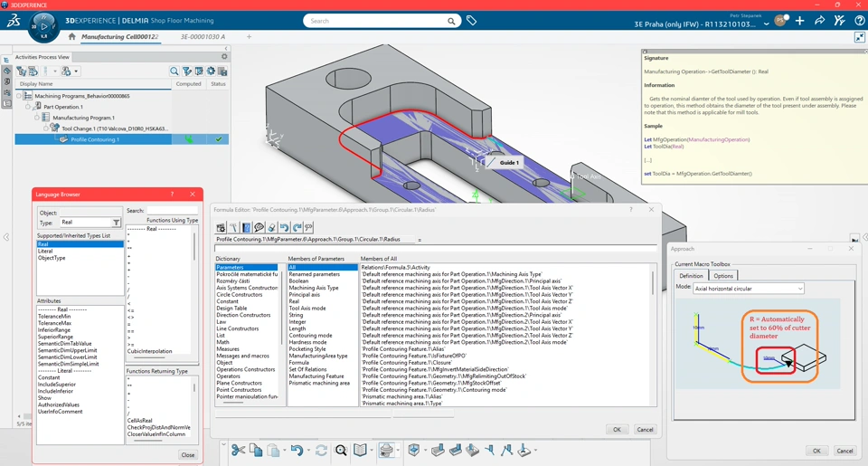Screen dimensions: 868x466
Task: Click the tag icon beside the search bar
Action: click(x=471, y=21)
